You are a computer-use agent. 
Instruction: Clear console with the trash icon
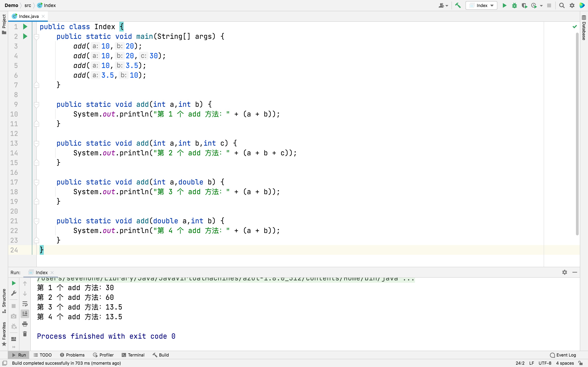(x=25, y=334)
